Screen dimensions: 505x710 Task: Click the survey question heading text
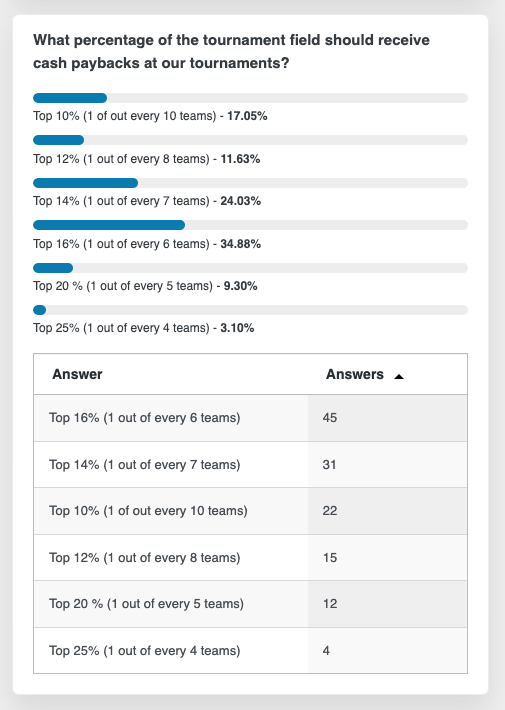pos(231,51)
